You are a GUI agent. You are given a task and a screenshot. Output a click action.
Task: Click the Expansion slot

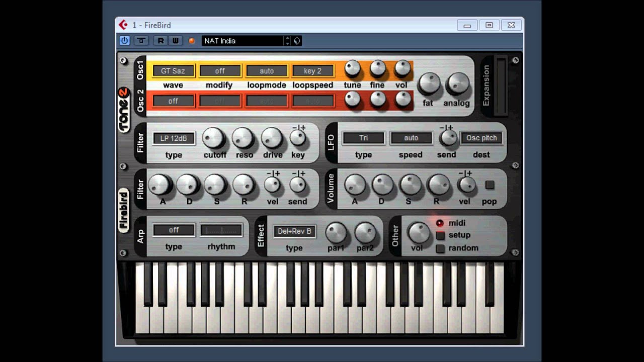click(500, 86)
